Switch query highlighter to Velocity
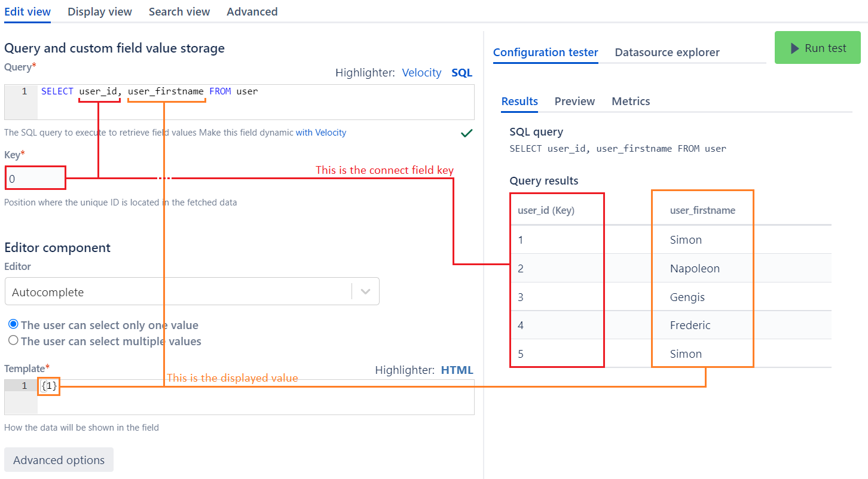The height and width of the screenshot is (479, 868). (421, 73)
